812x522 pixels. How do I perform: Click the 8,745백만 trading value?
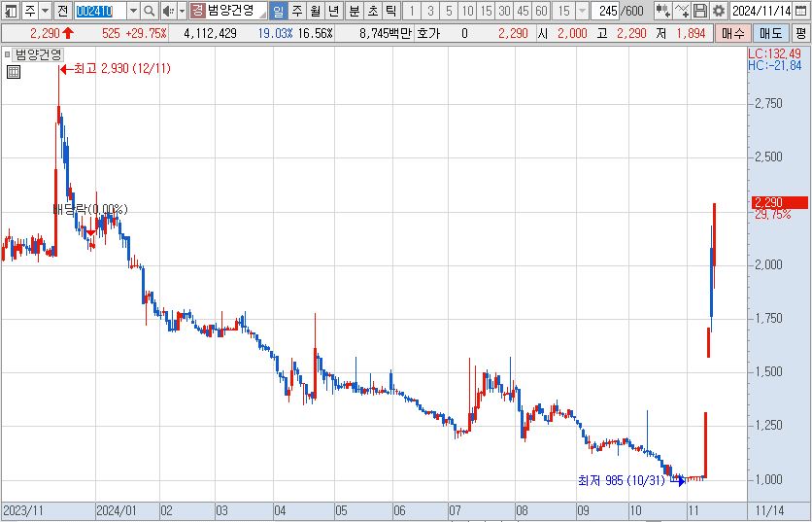(x=386, y=34)
